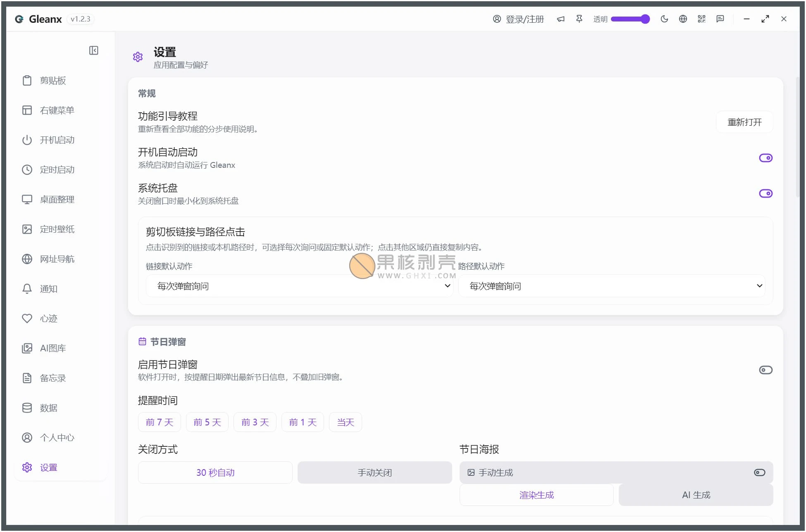Click the monitor icon for 桌面整理
The width and height of the screenshot is (806, 532).
point(27,200)
